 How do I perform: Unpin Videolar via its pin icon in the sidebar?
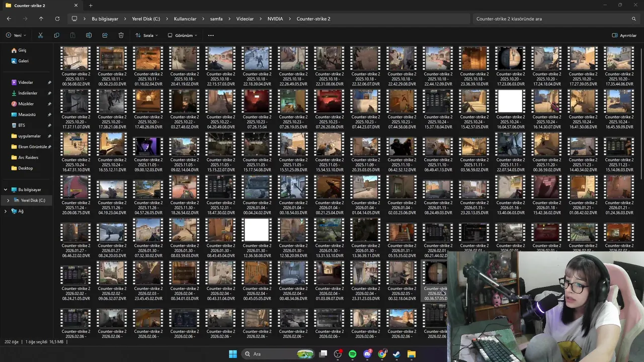click(49, 82)
